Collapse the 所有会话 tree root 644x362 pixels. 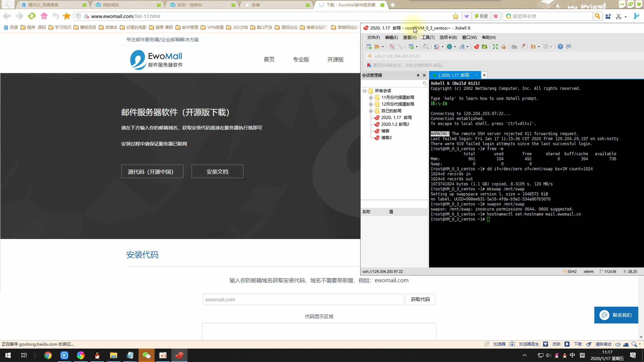tap(364, 91)
